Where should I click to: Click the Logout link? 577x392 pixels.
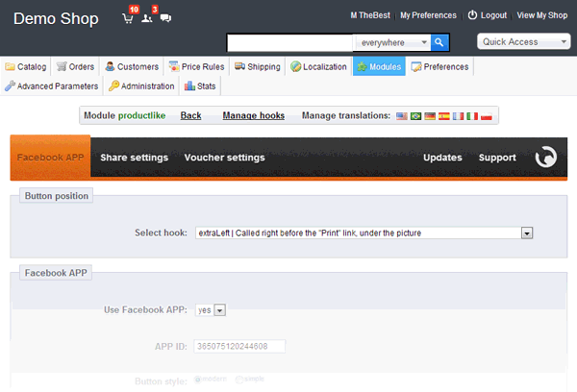click(487, 15)
